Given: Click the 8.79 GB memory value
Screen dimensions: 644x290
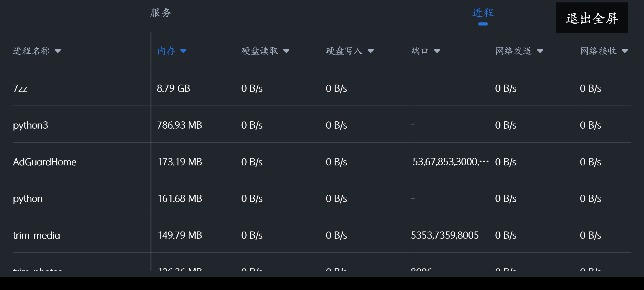Looking at the screenshot, I should coord(173,88).
